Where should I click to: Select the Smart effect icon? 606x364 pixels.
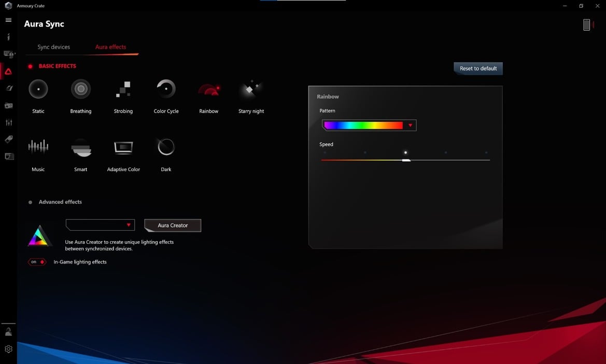point(81,148)
